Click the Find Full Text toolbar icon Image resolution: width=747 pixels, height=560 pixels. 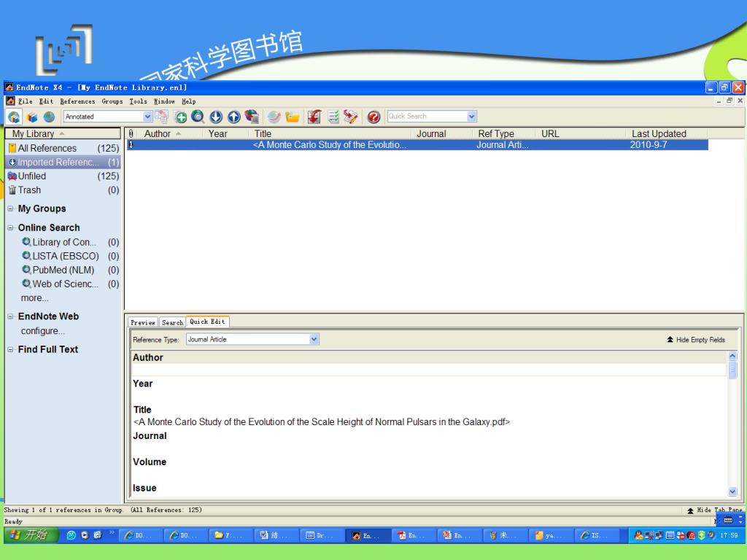(x=252, y=117)
